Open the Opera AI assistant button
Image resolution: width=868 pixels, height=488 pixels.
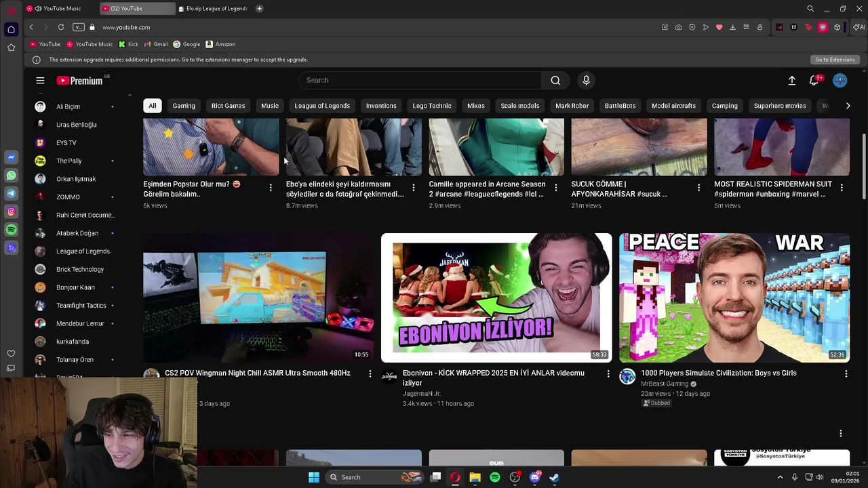coord(859,27)
